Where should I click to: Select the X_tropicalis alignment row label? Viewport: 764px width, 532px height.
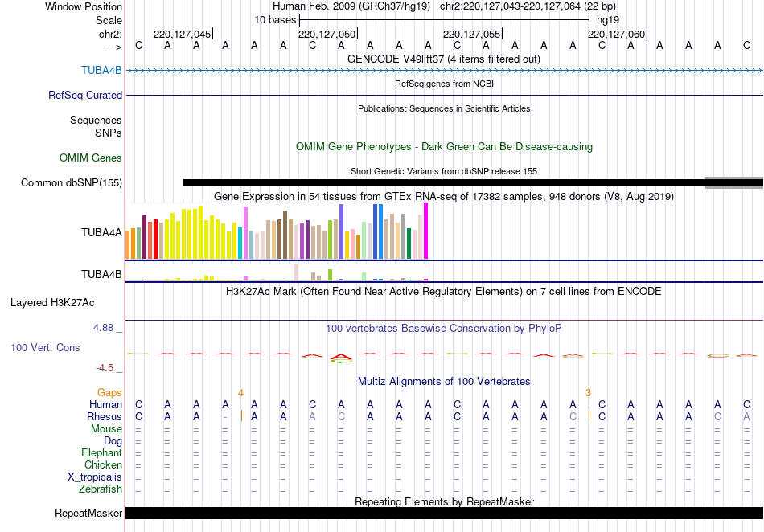click(95, 477)
